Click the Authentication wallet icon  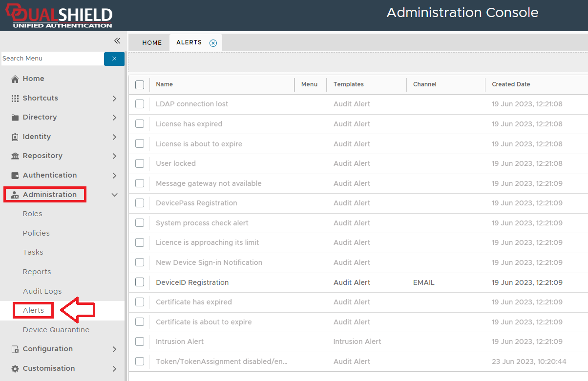pyautogui.click(x=15, y=176)
